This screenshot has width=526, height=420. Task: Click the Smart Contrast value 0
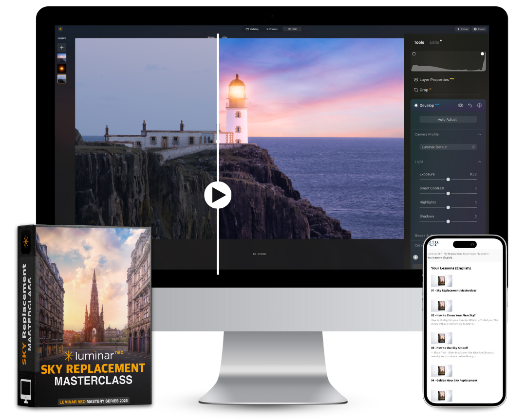[476, 188]
